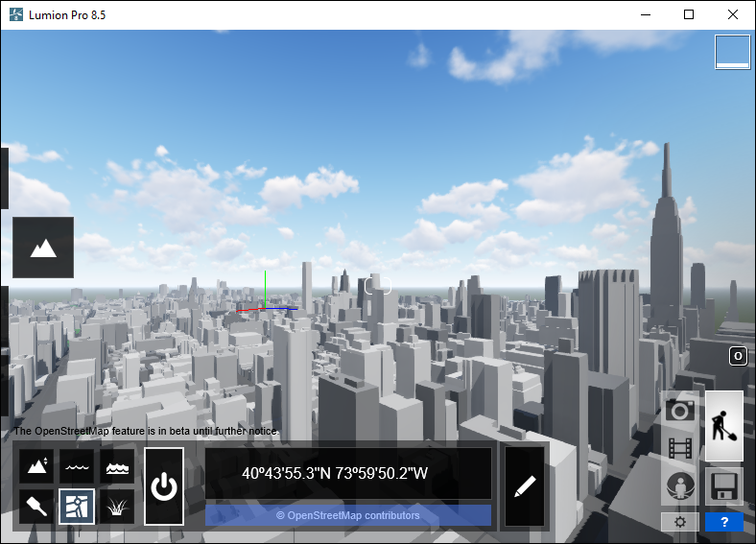Screen dimensions: 756x544
Task: Select the Height terrain tool
Action: (x=36, y=466)
